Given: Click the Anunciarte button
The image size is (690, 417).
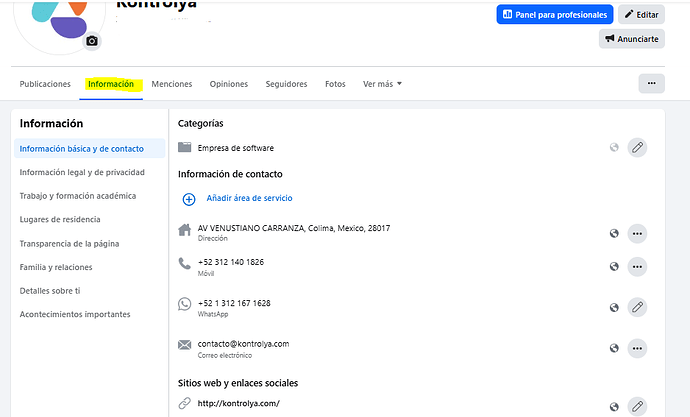Looking at the screenshot, I should coord(631,39).
